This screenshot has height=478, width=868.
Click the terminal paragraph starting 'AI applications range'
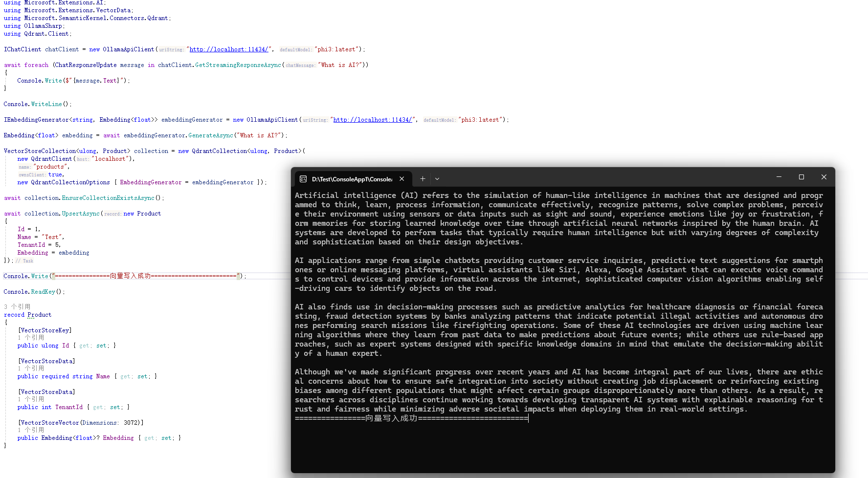tap(559, 274)
